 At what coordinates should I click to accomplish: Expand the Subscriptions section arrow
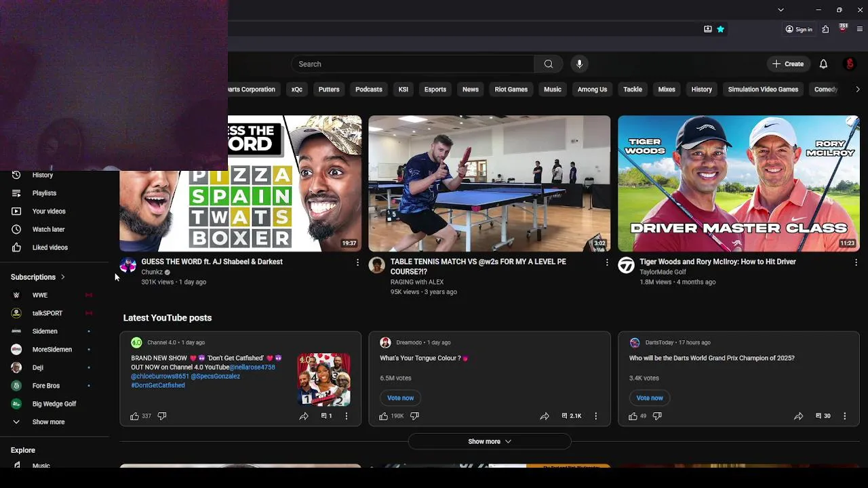pyautogui.click(x=63, y=277)
